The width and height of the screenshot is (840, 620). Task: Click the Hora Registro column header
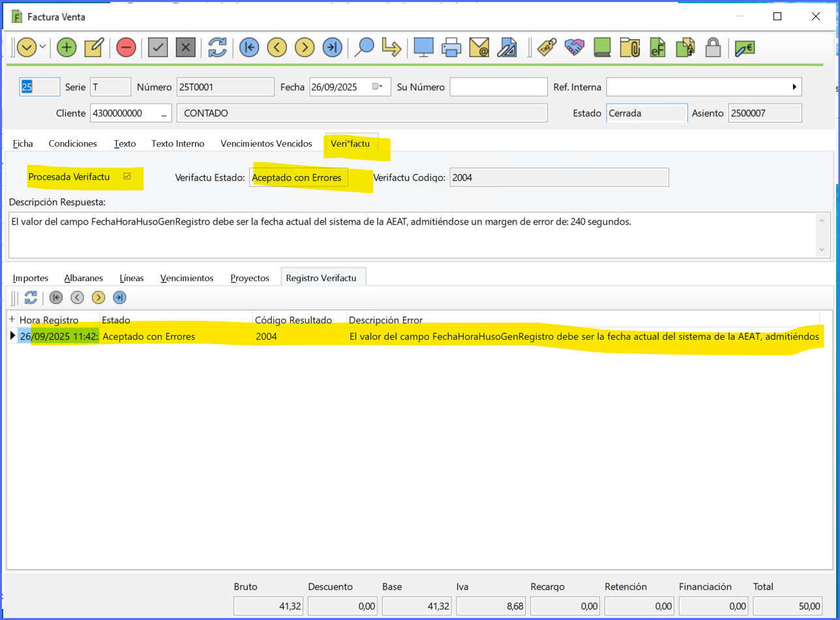click(58, 320)
